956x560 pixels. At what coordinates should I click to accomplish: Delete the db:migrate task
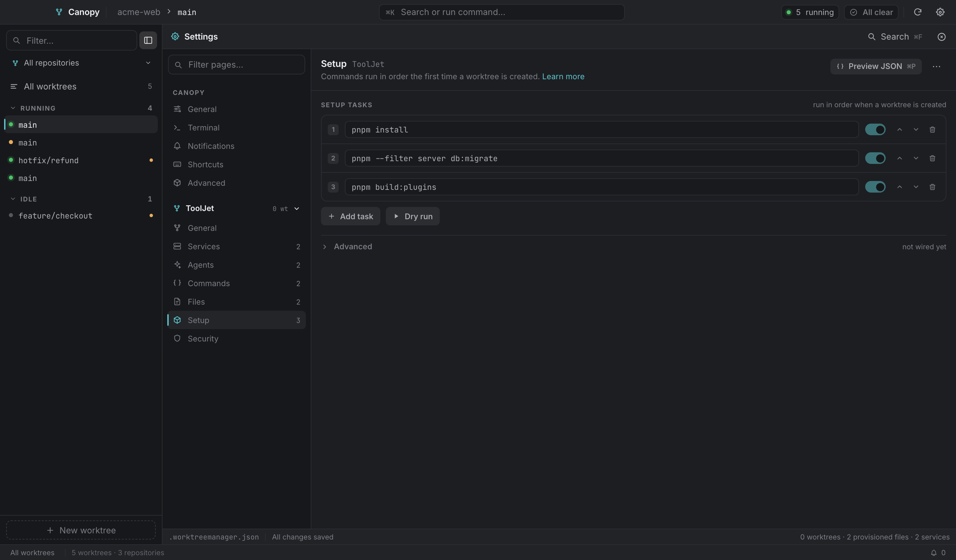pyautogui.click(x=932, y=158)
